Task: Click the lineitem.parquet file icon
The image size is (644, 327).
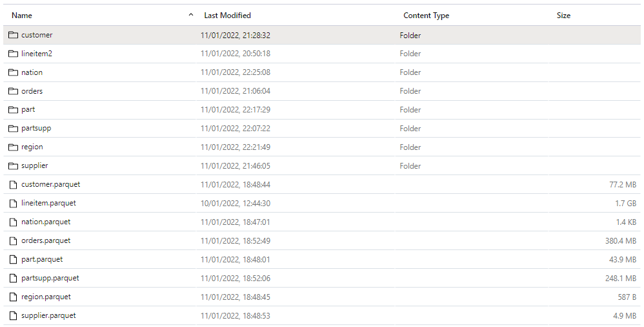Action: (13, 204)
